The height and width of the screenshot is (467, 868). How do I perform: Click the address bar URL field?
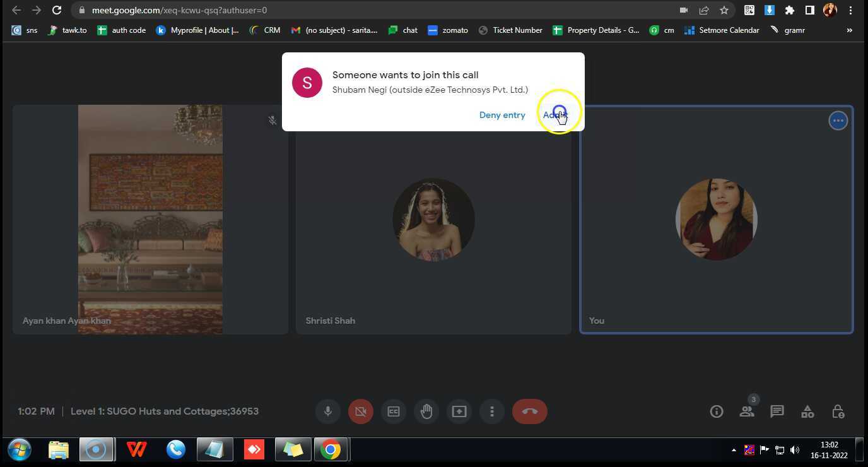378,10
